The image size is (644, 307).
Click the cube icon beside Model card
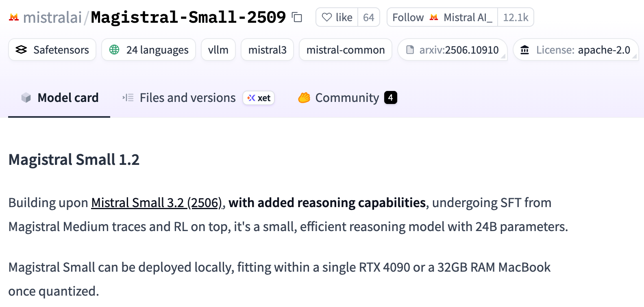tap(26, 97)
